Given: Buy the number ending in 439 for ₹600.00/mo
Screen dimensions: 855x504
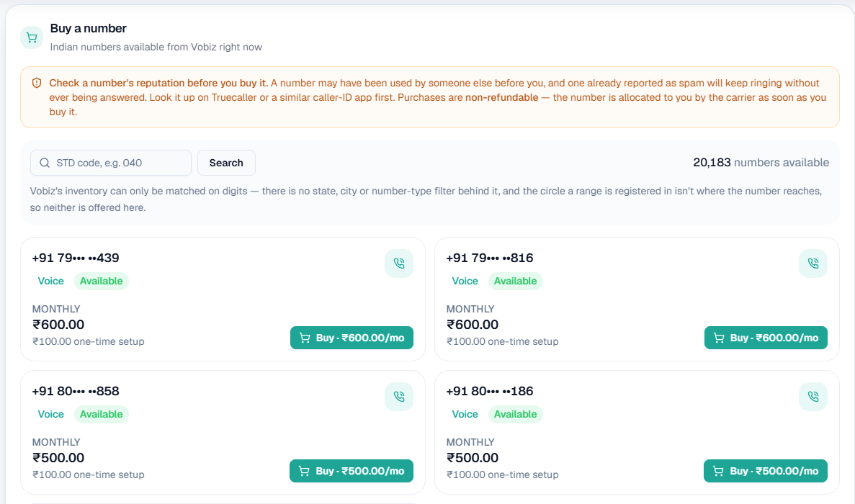Looking at the screenshot, I should click(x=352, y=338).
